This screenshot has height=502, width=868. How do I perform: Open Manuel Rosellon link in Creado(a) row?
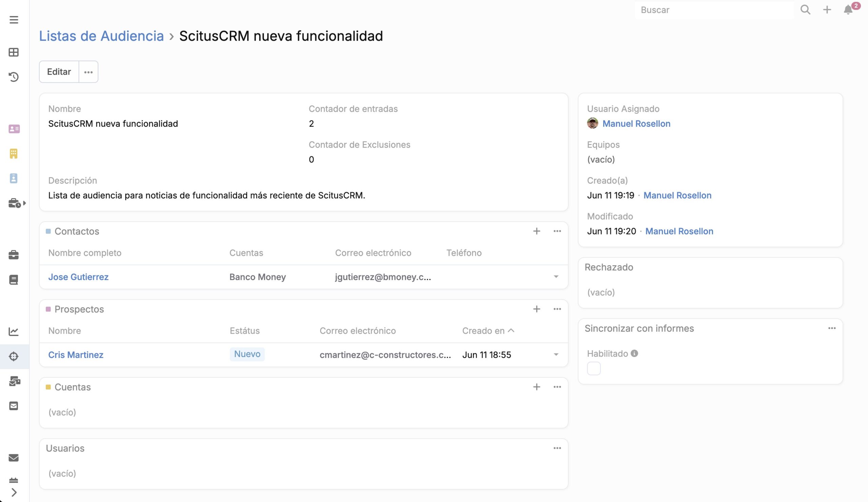tap(677, 195)
